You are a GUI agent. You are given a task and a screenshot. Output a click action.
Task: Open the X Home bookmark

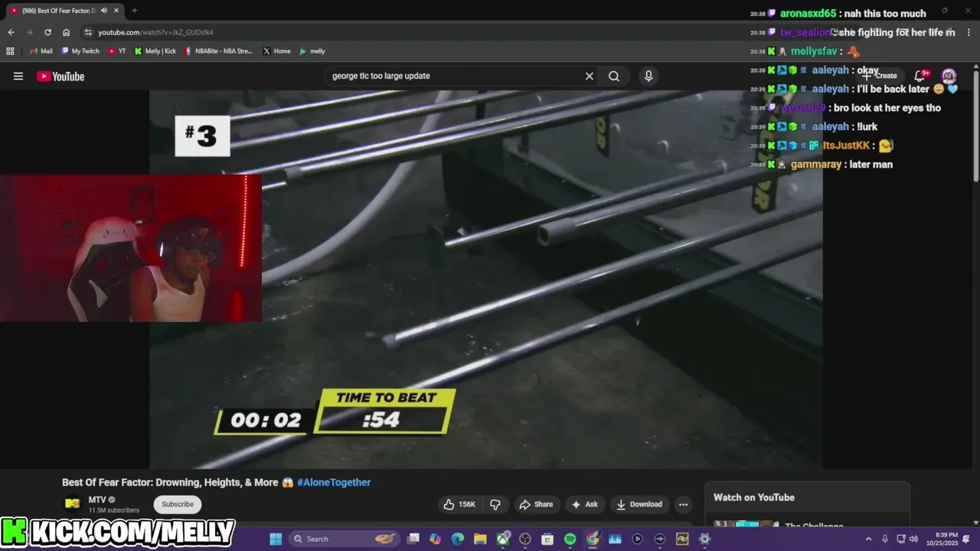276,51
